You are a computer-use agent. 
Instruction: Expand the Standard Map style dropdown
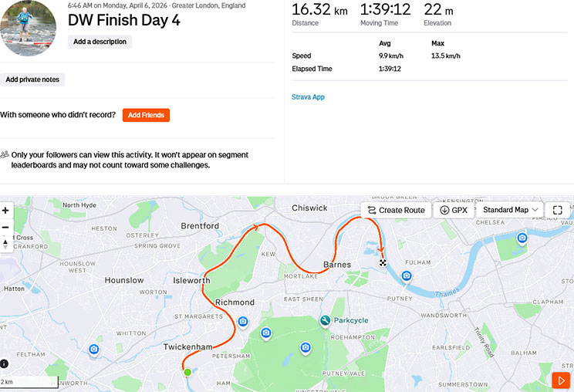[x=511, y=210]
